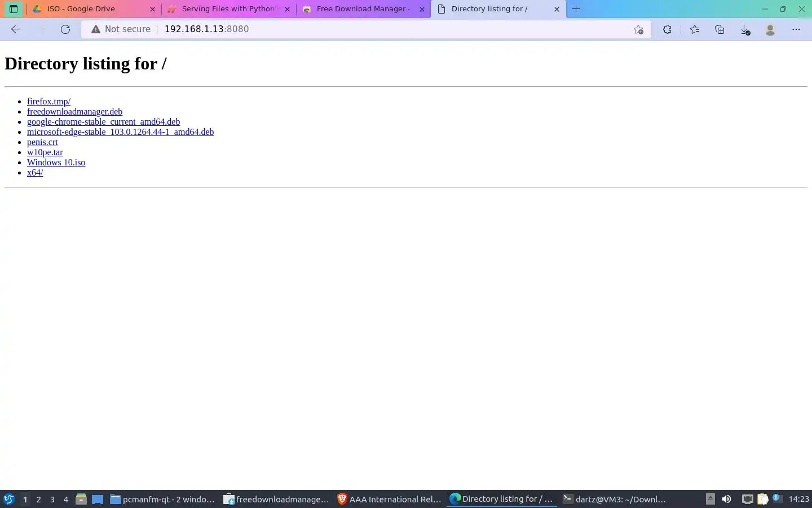Open Edge Settings and more menu
This screenshot has height=508, width=812.
point(796,29)
